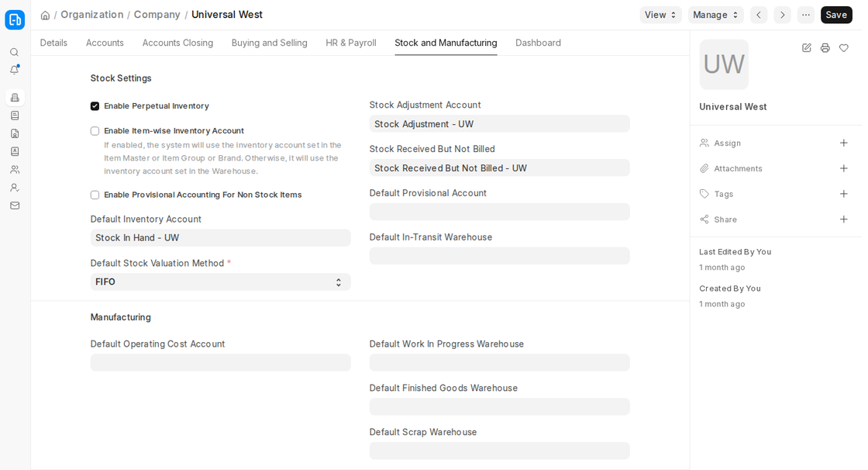This screenshot has width=868, height=470.
Task: Click the Universal West breadcrumb title
Action: 227,15
